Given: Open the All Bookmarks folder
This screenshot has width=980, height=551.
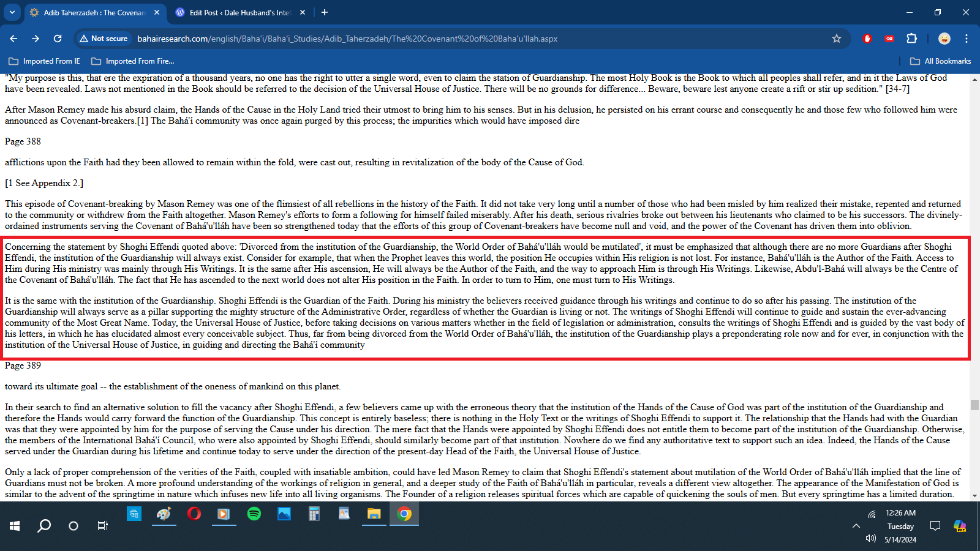Looking at the screenshot, I should [x=941, y=61].
